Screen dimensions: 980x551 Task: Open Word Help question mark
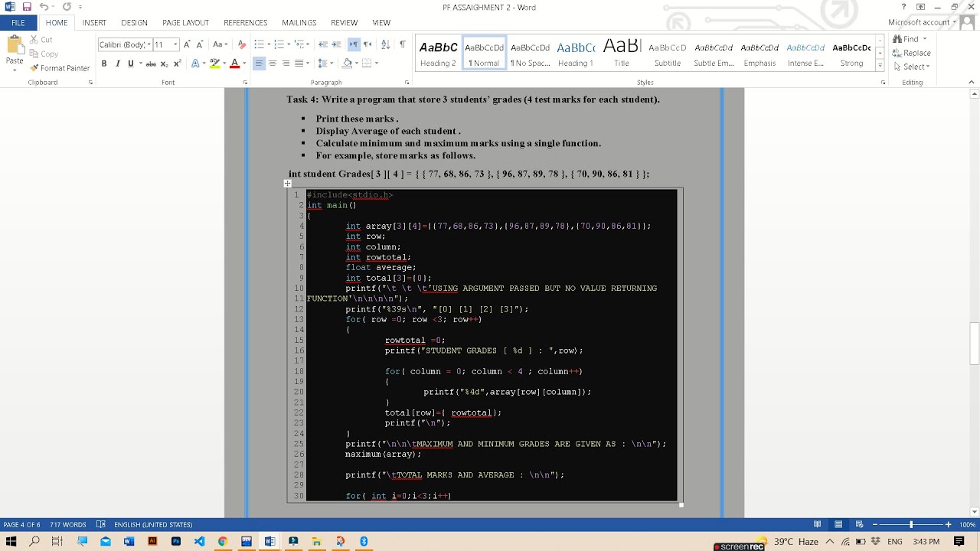903,7
